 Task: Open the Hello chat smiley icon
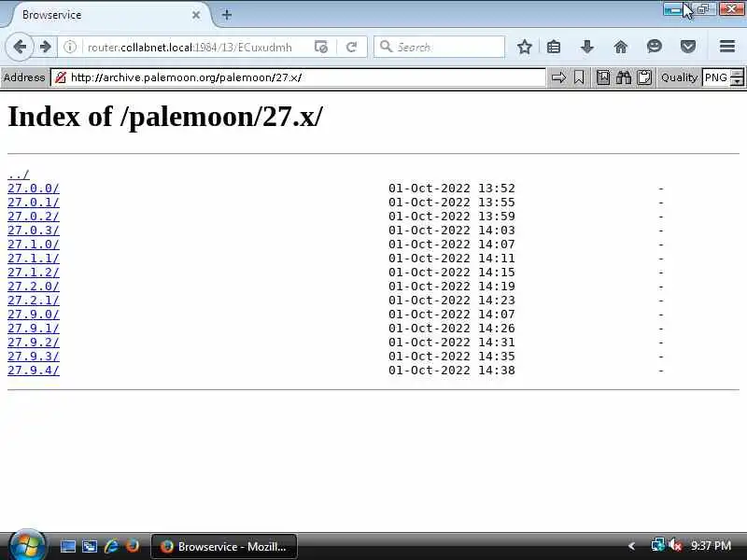point(655,46)
